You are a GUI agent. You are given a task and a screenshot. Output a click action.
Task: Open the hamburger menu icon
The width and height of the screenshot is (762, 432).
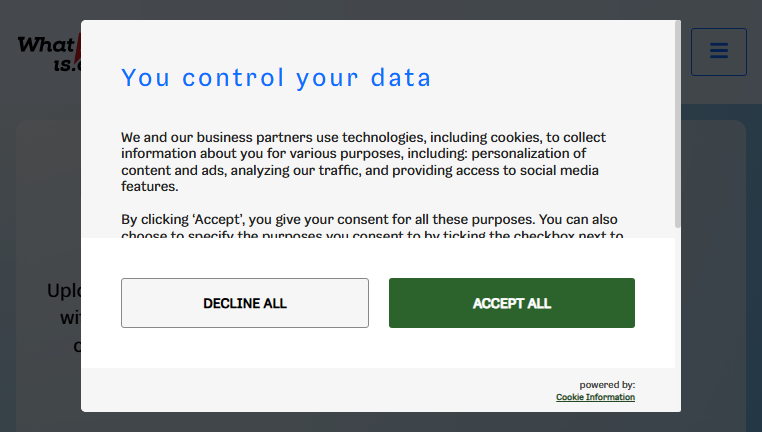(719, 52)
